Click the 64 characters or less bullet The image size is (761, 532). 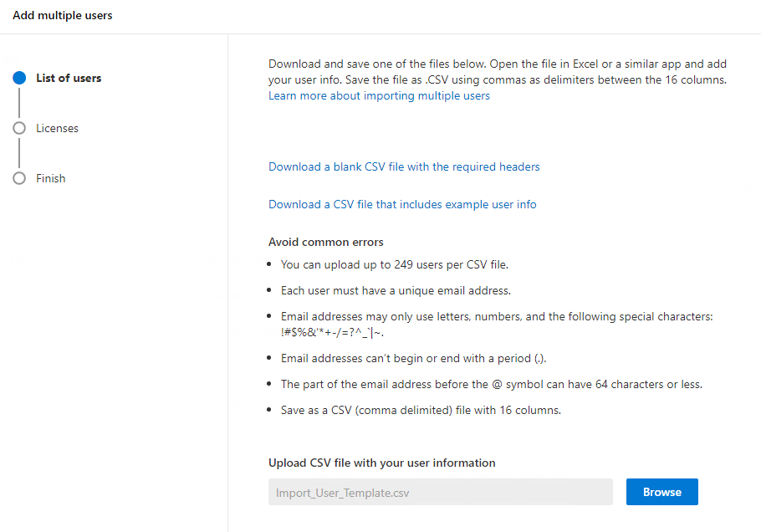pos(491,384)
